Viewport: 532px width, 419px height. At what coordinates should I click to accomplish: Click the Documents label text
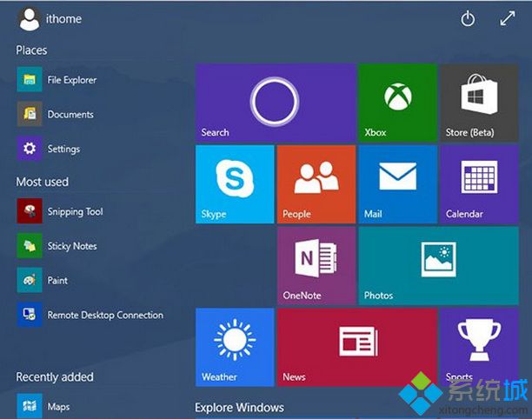click(x=70, y=115)
